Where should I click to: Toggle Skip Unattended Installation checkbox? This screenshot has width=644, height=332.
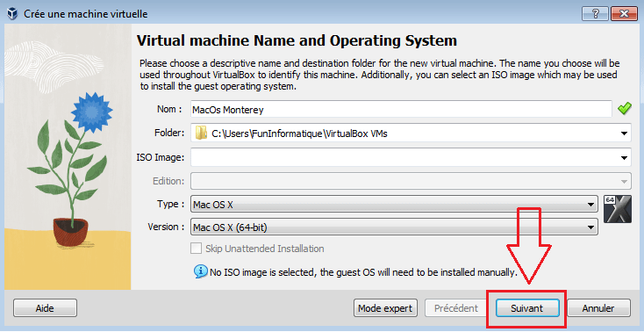197,249
